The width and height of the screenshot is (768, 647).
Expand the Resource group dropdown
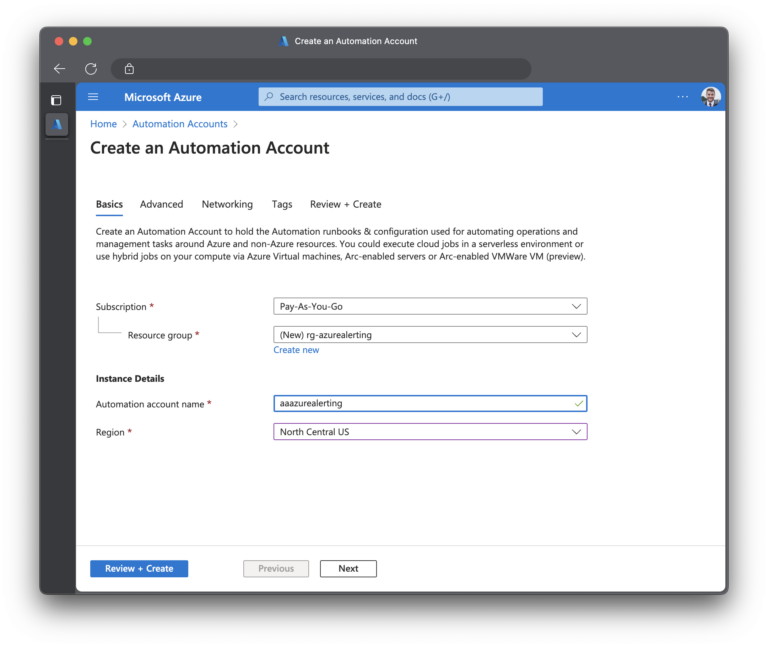(x=430, y=335)
